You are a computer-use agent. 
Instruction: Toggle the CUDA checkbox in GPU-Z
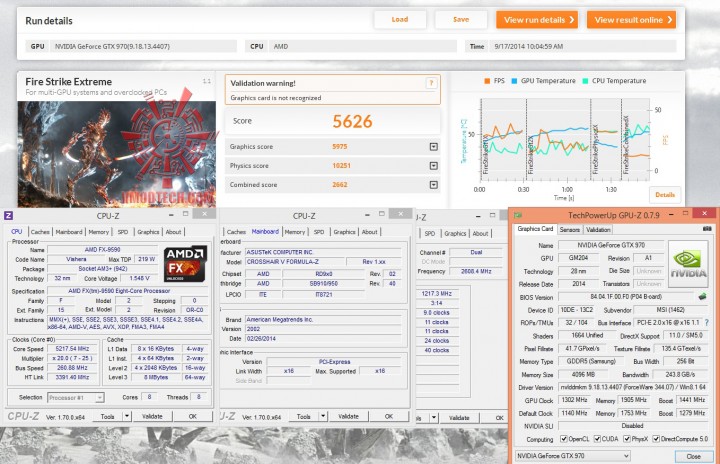(x=597, y=439)
